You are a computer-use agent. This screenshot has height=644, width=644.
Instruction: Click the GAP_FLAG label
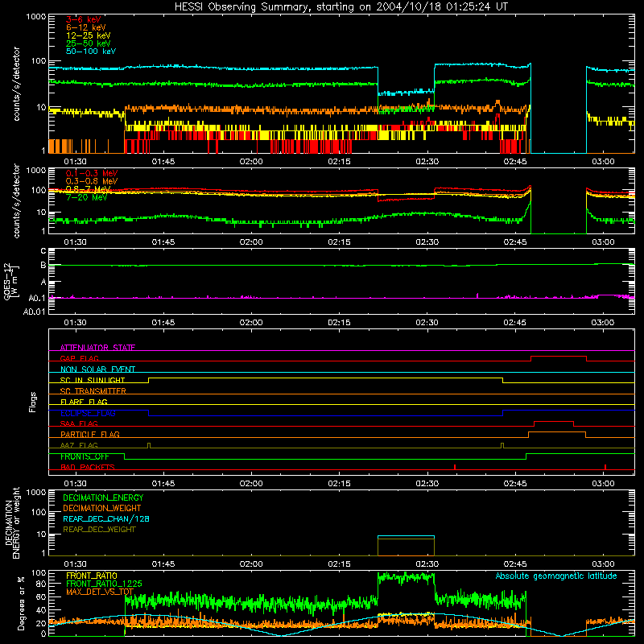pyautogui.click(x=79, y=358)
